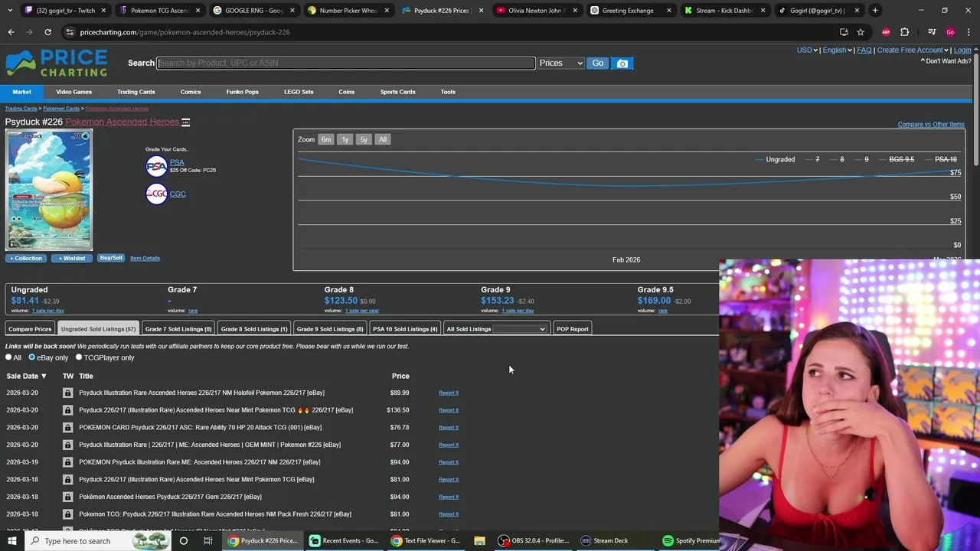This screenshot has width=980, height=551.
Task: Open OBS from the taskbar
Action: point(534,541)
